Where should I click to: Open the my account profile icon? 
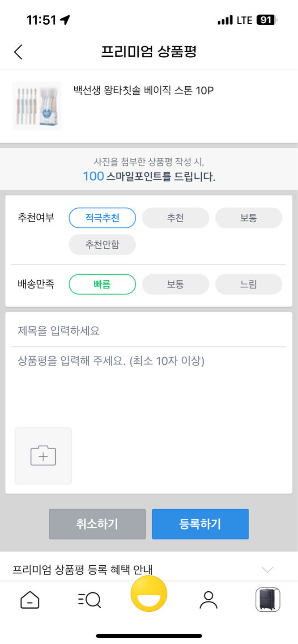pyautogui.click(x=208, y=600)
